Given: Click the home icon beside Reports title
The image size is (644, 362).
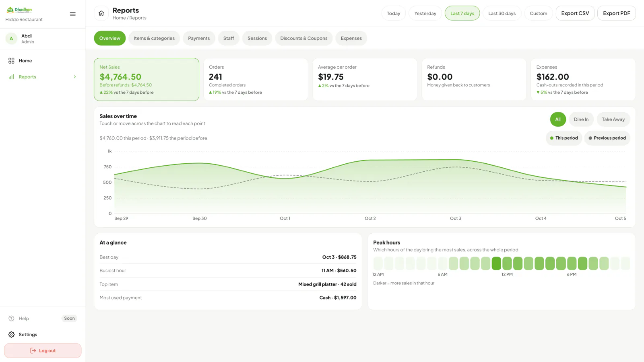Looking at the screenshot, I should [x=101, y=13].
